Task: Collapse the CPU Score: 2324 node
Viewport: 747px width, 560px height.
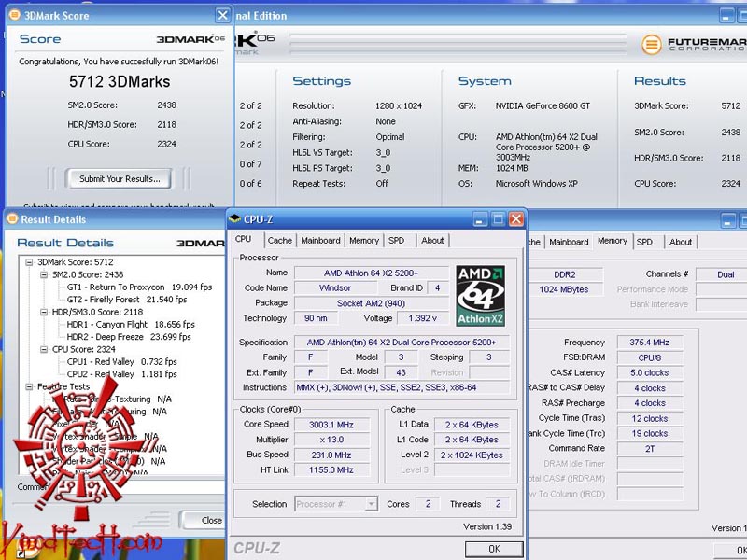Action: pos(44,349)
